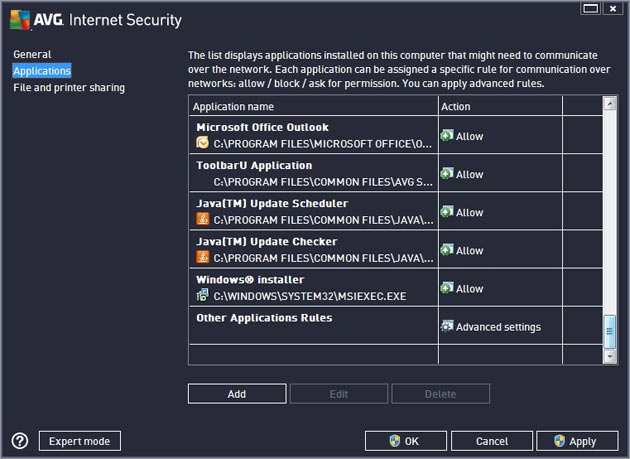Select the Java(TM) Update Checker entry
The image size is (630, 459).
click(267, 242)
